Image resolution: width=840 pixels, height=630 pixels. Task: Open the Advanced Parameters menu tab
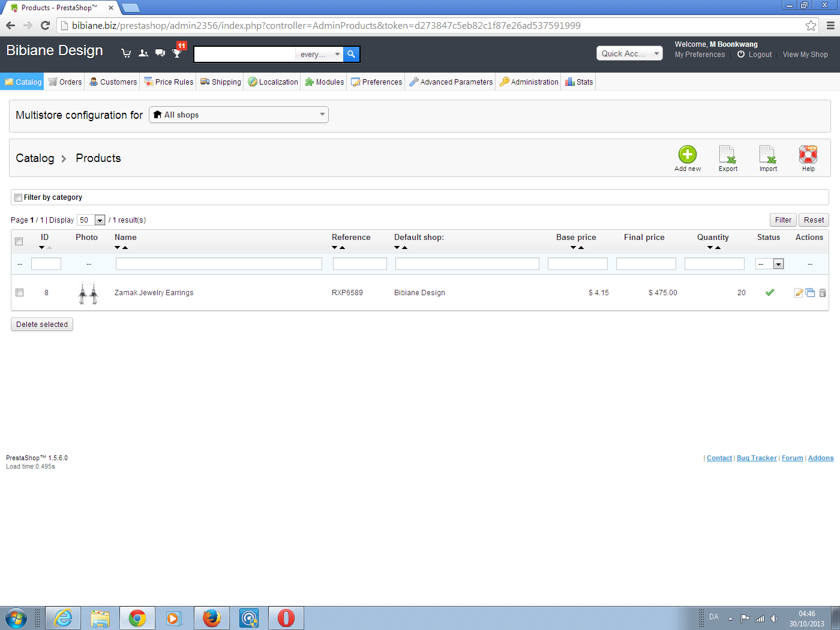click(x=451, y=82)
